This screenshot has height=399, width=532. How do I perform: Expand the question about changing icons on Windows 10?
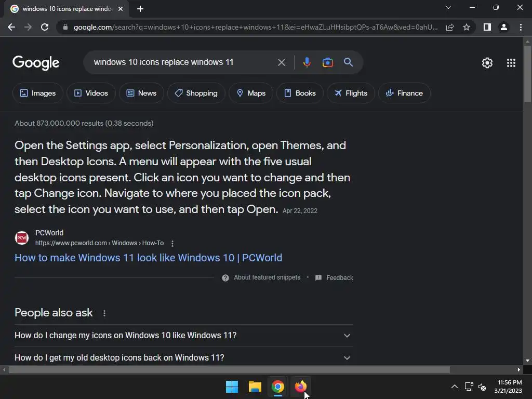coord(184,336)
